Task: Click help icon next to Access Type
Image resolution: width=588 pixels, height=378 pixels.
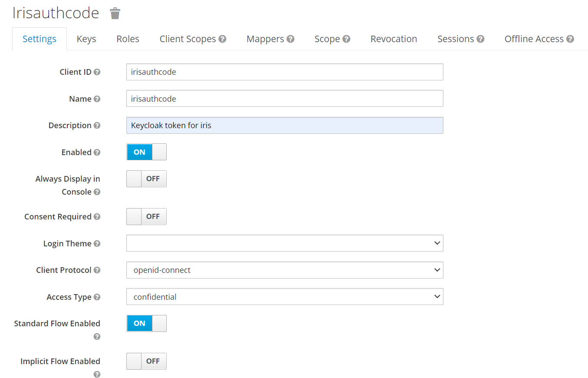Action: coord(97,297)
